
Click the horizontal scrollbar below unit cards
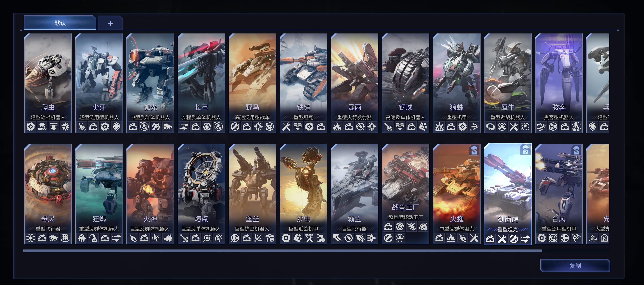pos(283,251)
